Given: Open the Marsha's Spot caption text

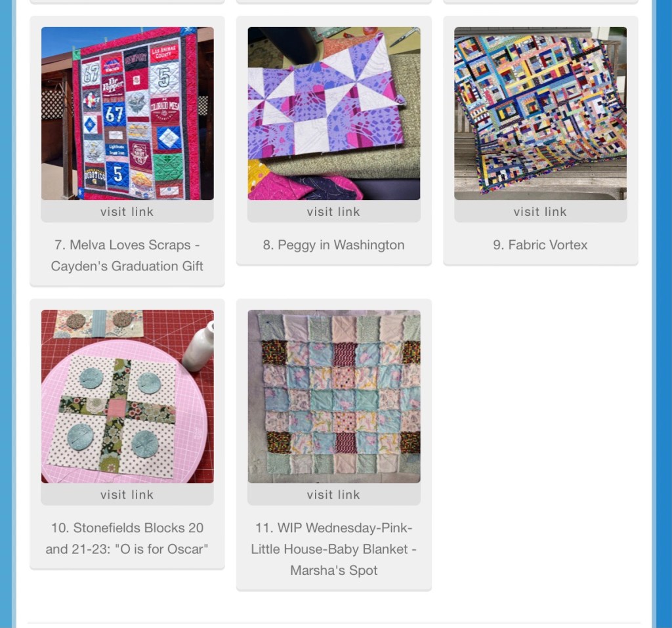Looking at the screenshot, I should (334, 570).
